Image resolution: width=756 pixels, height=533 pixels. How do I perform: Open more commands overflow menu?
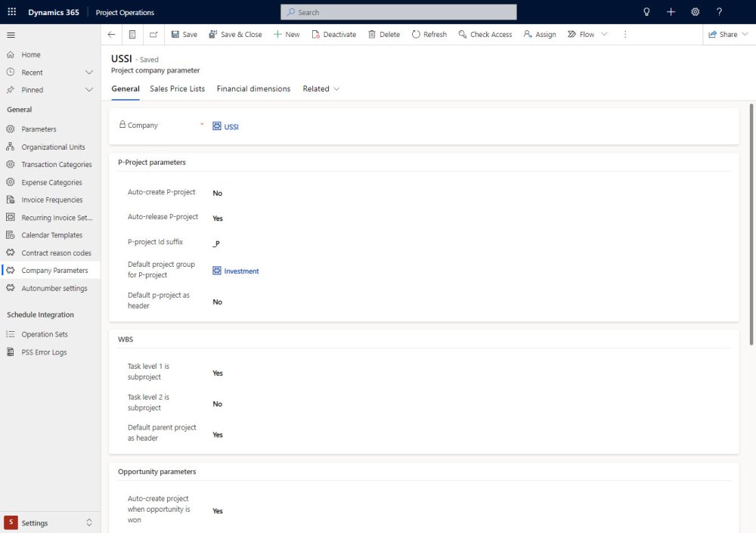(x=625, y=34)
